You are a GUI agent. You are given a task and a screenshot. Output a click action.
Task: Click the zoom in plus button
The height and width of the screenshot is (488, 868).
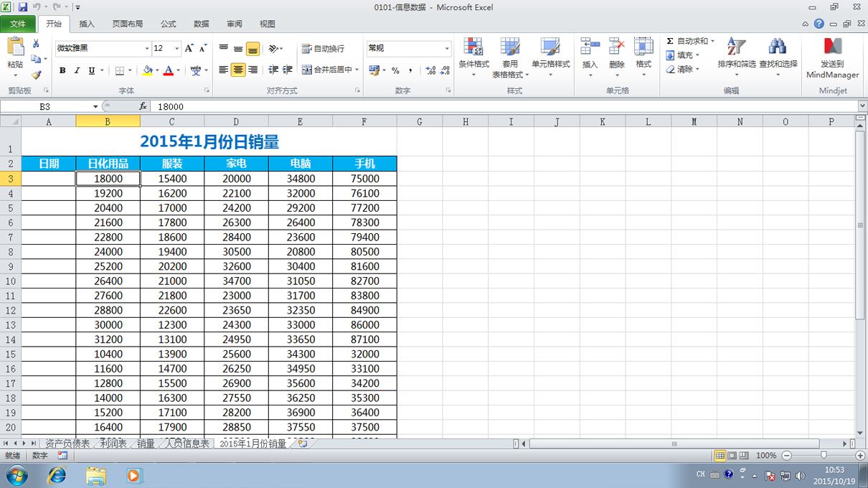click(860, 456)
